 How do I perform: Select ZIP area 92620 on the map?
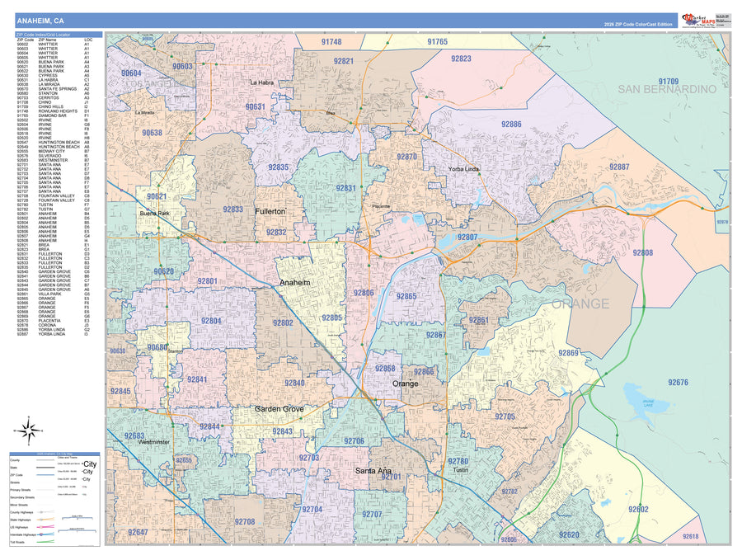pos(569,535)
